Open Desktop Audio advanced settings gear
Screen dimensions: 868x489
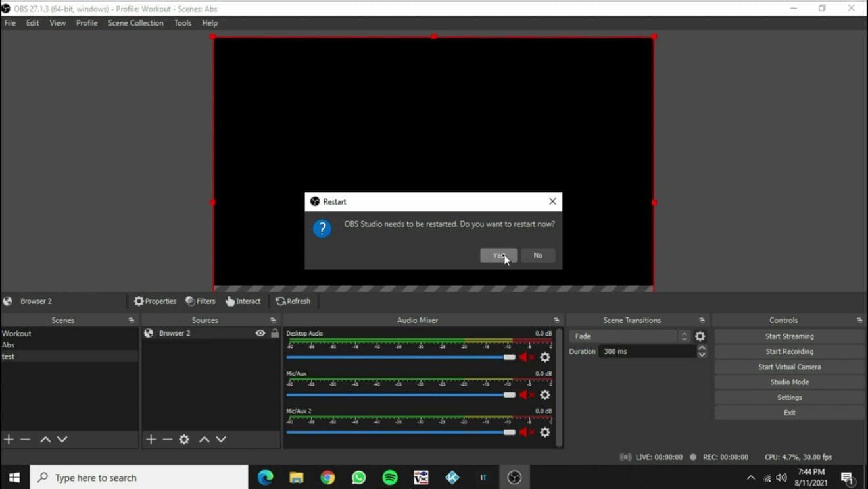544,357
